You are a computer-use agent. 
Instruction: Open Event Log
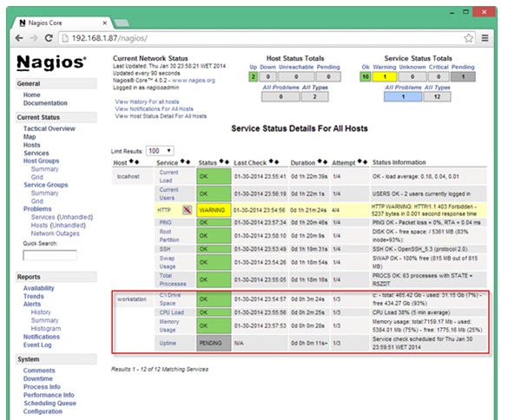tap(37, 345)
